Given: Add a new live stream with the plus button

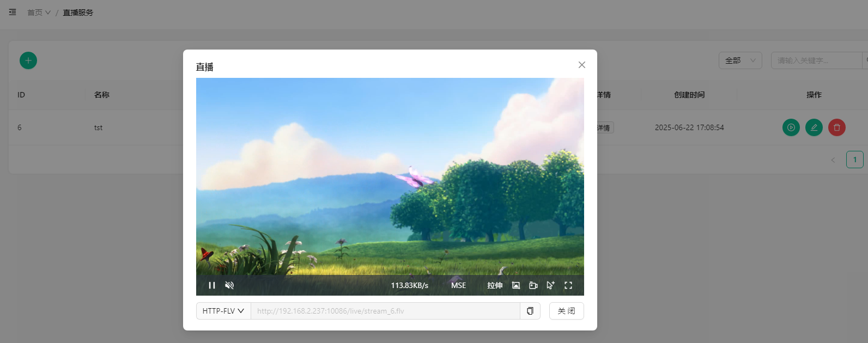Looking at the screenshot, I should click(28, 60).
